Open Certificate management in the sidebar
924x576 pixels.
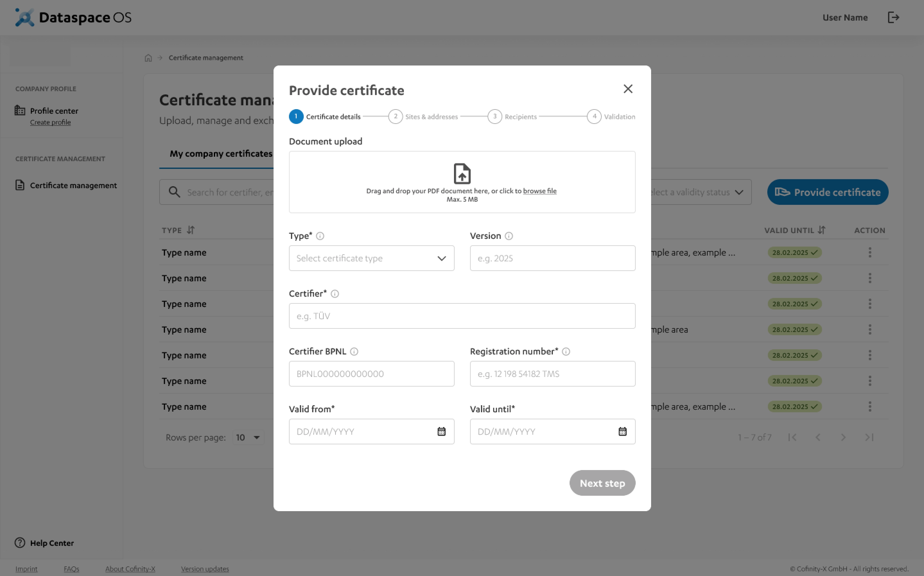[73, 186]
